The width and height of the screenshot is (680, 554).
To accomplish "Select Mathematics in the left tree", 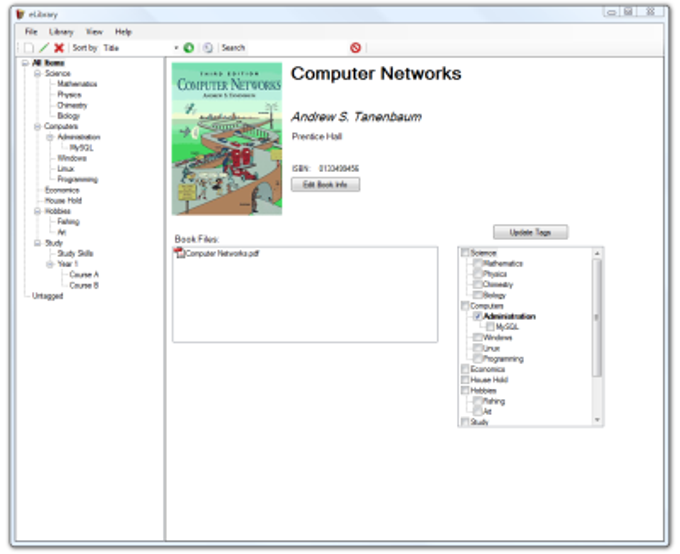I will 77,84.
